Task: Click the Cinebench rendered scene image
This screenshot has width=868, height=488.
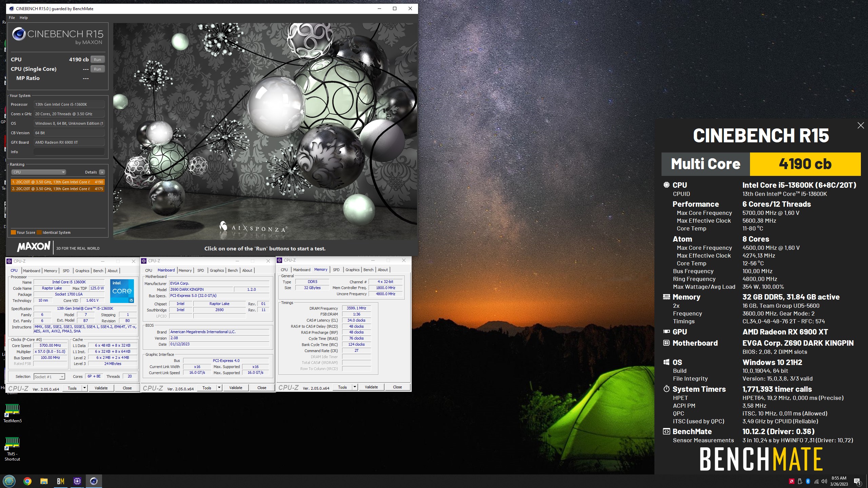Action: tap(265, 131)
